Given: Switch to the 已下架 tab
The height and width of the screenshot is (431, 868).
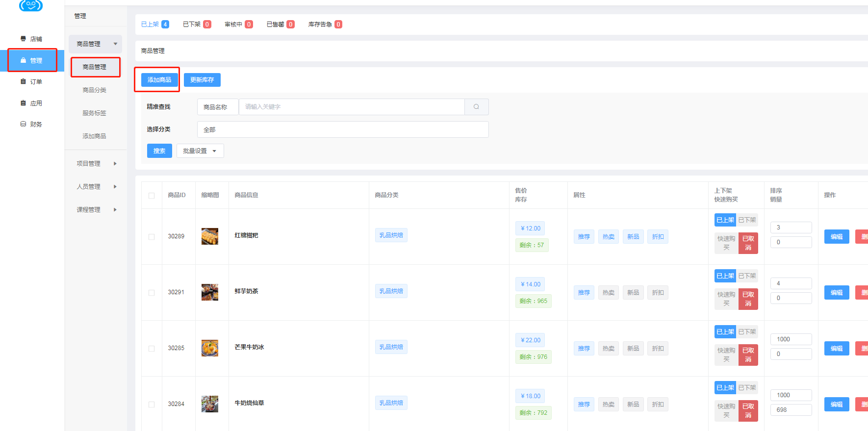Looking at the screenshot, I should 197,25.
